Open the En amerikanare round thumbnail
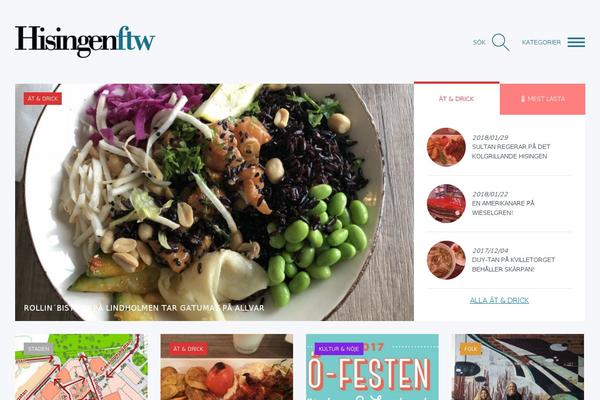 coord(446,203)
